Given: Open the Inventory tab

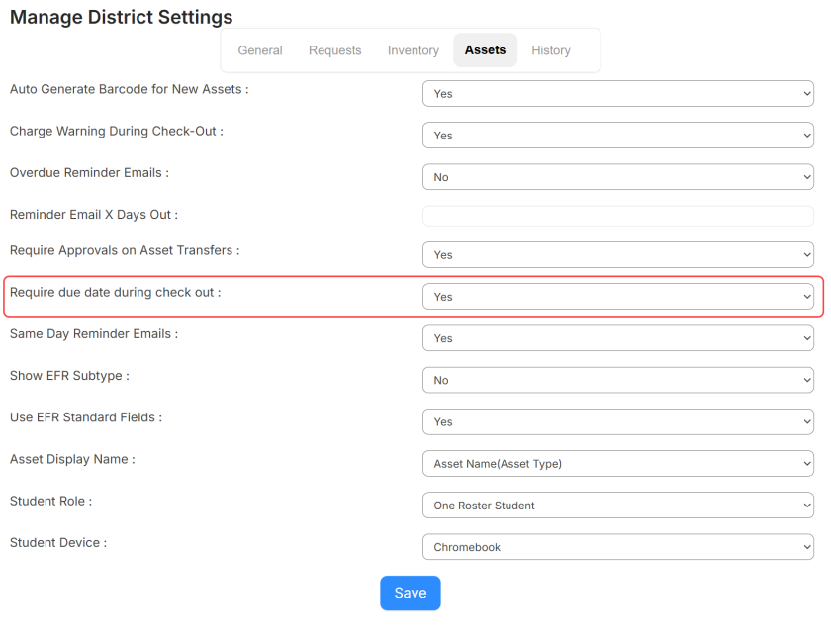Looking at the screenshot, I should click(x=413, y=50).
